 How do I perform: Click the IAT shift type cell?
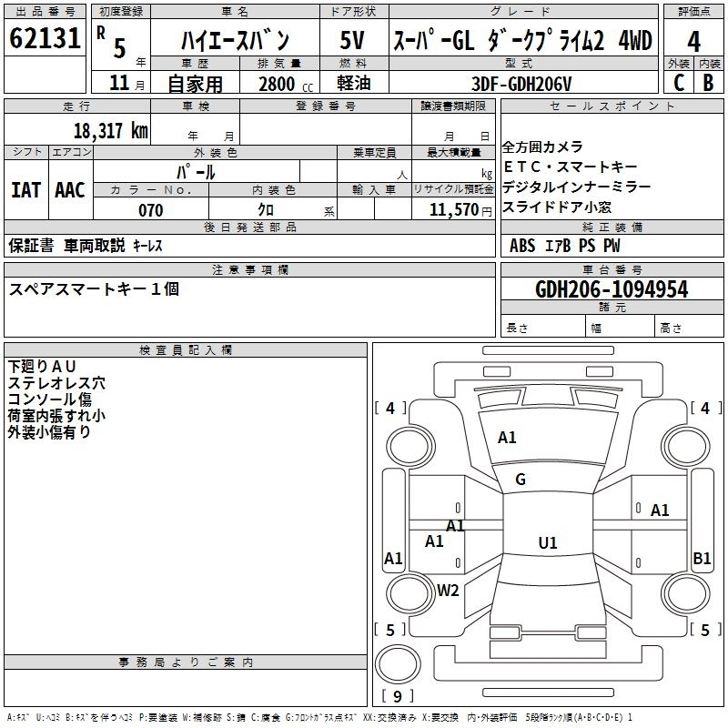(25, 190)
